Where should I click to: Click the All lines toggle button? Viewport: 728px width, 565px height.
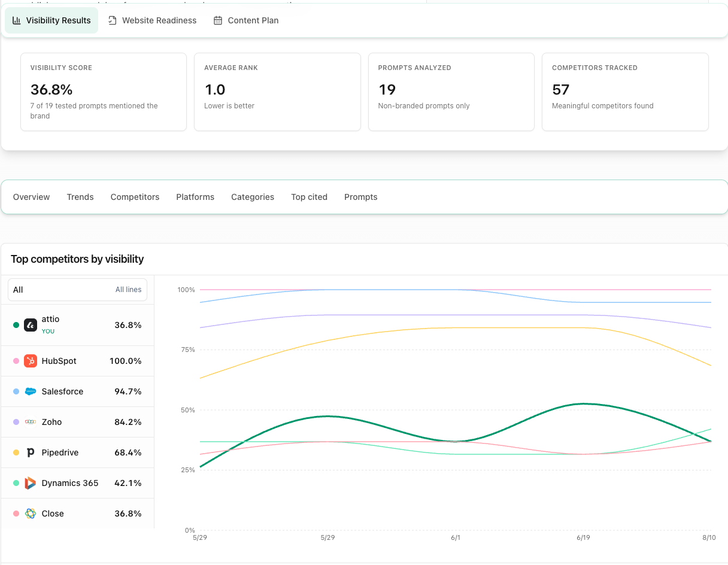point(128,290)
